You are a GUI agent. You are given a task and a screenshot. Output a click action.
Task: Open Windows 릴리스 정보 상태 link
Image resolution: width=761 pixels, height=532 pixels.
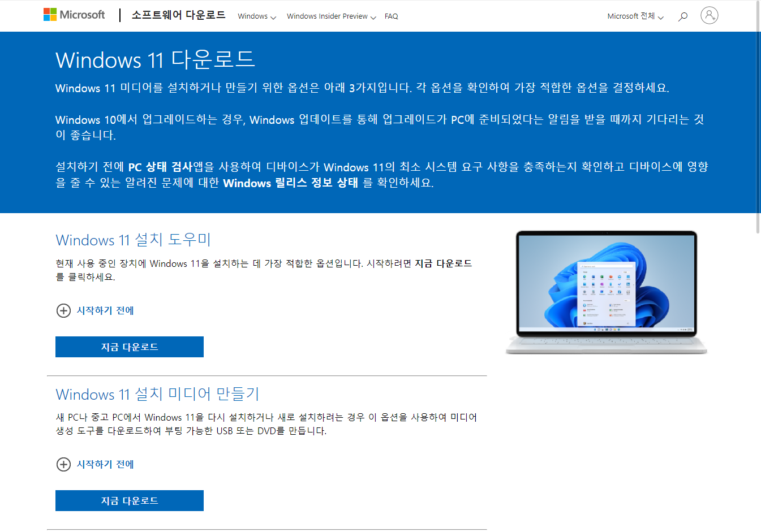click(291, 183)
